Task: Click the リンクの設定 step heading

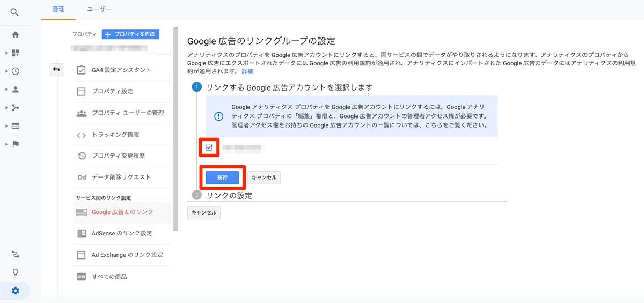Action: [229, 195]
